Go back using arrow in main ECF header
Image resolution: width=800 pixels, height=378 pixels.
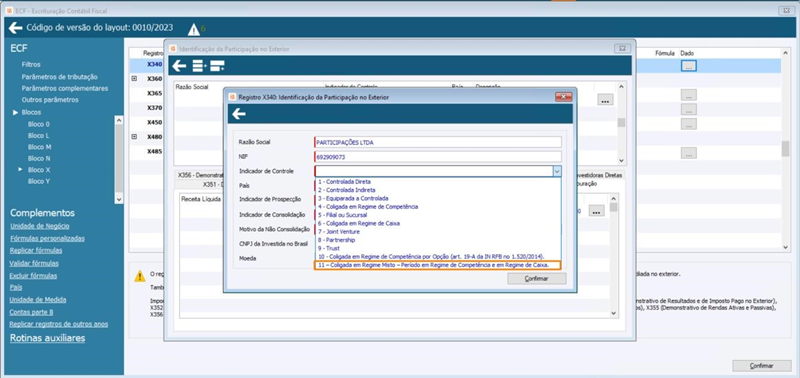tap(15, 28)
